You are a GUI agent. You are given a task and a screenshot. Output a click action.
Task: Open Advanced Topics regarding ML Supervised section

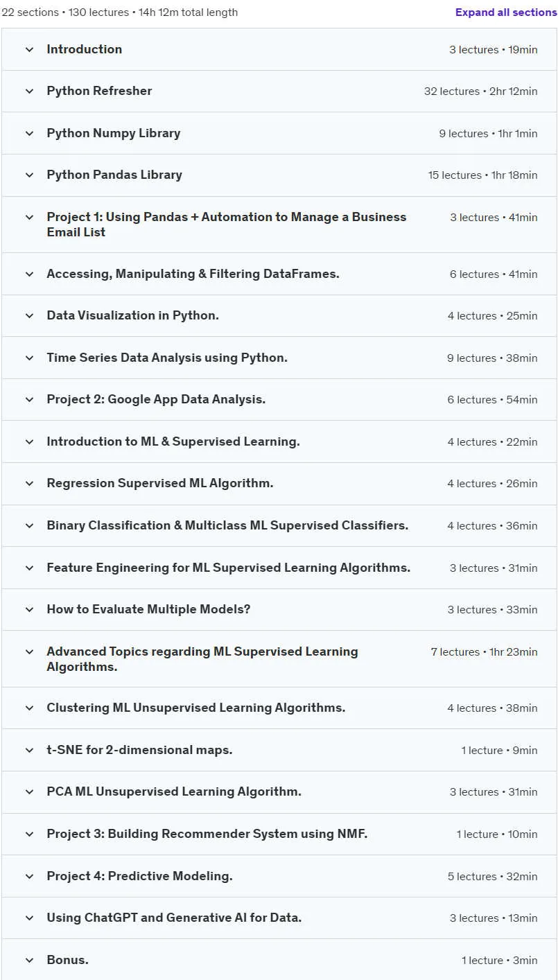point(279,659)
